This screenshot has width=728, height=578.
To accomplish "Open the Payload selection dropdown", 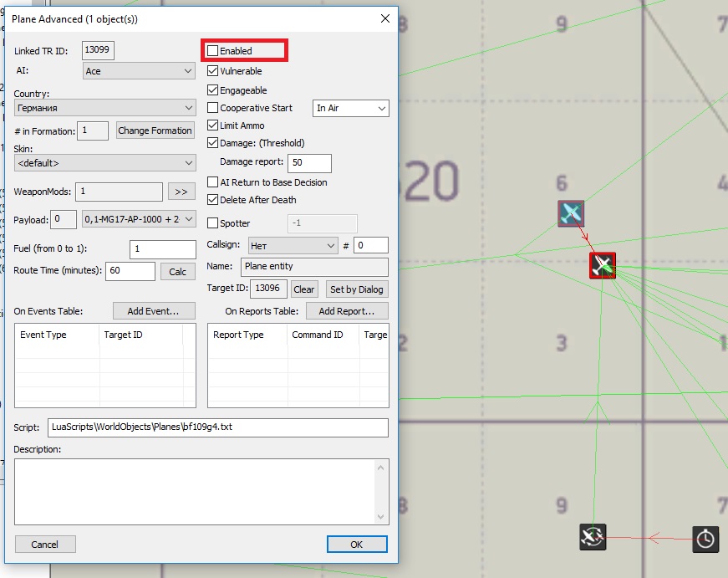I will point(139,219).
